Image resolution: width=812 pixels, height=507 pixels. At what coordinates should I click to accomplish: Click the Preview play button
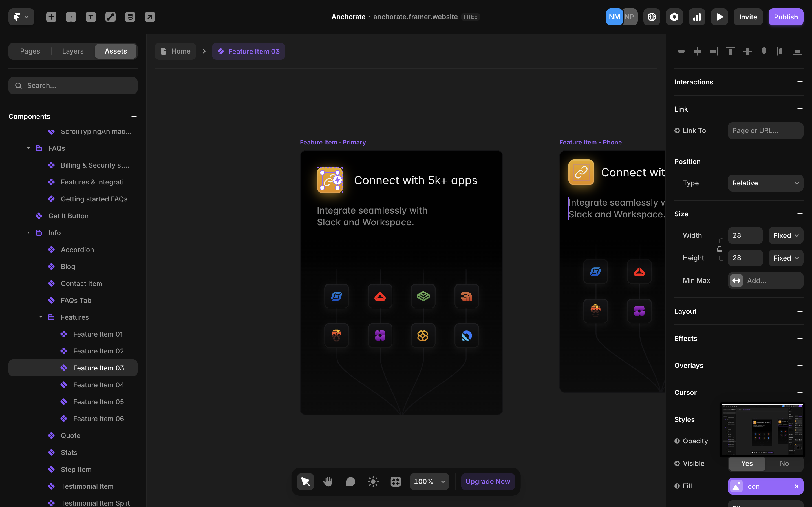(719, 17)
